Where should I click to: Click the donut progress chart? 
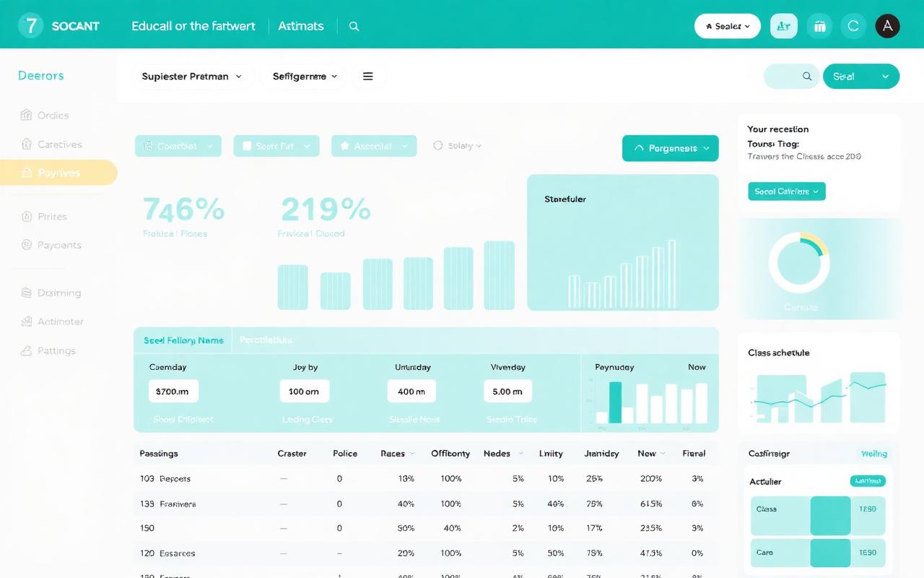pos(799,262)
